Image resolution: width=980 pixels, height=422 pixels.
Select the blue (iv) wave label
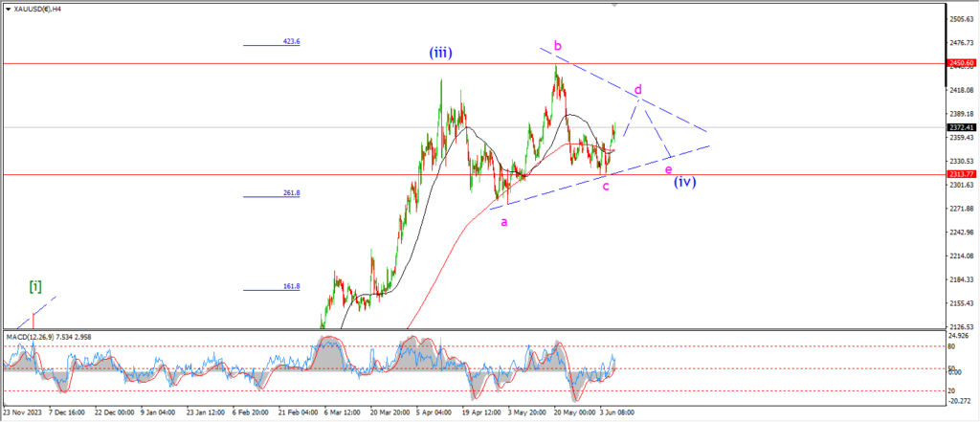pyautogui.click(x=683, y=180)
